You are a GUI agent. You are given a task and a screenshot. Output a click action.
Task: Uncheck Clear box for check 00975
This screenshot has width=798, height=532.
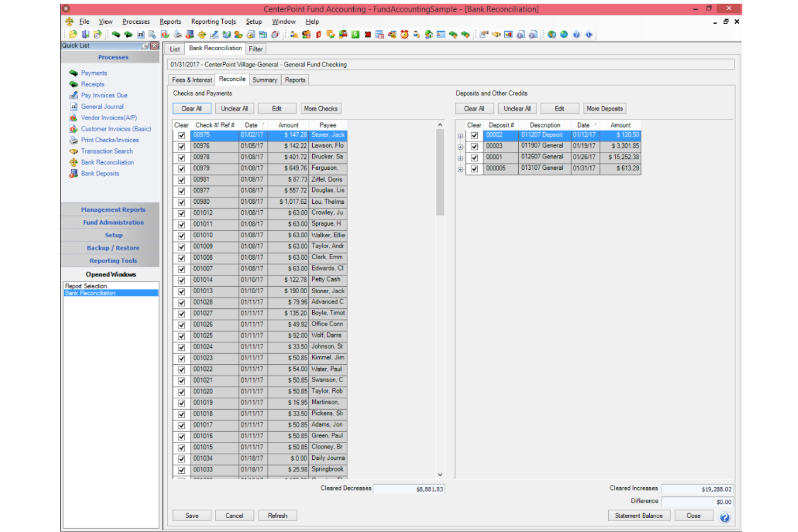(182, 135)
